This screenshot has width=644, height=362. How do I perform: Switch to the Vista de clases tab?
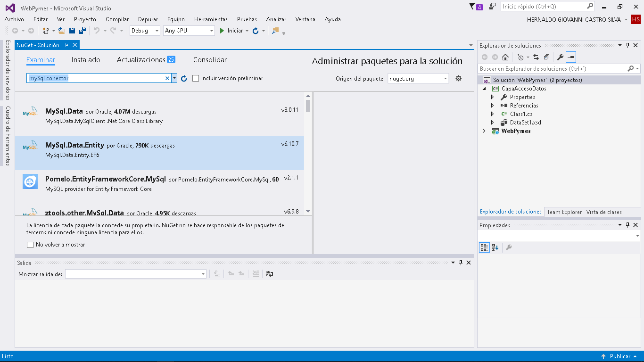pos(604,212)
